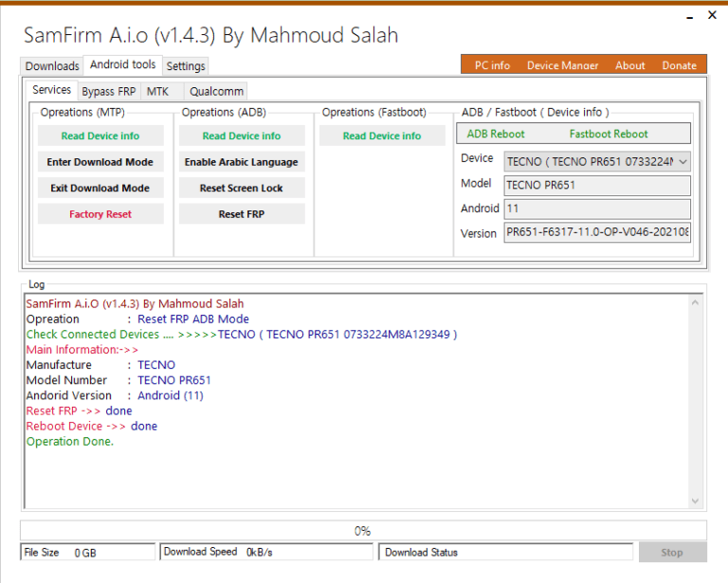Click the File Size field
The height and width of the screenshot is (583, 728).
click(88, 552)
